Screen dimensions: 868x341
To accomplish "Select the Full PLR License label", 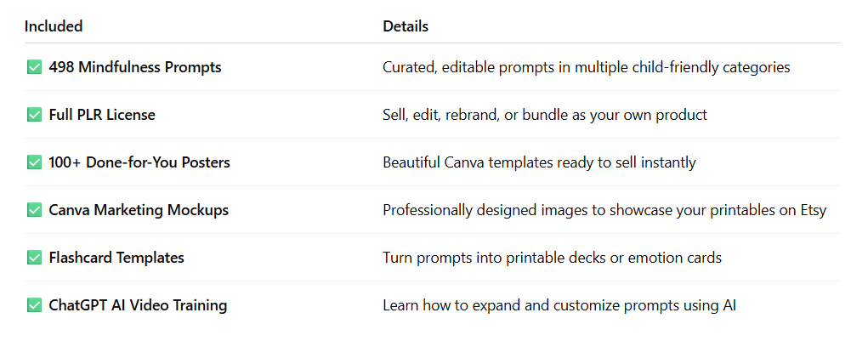I will tap(102, 115).
